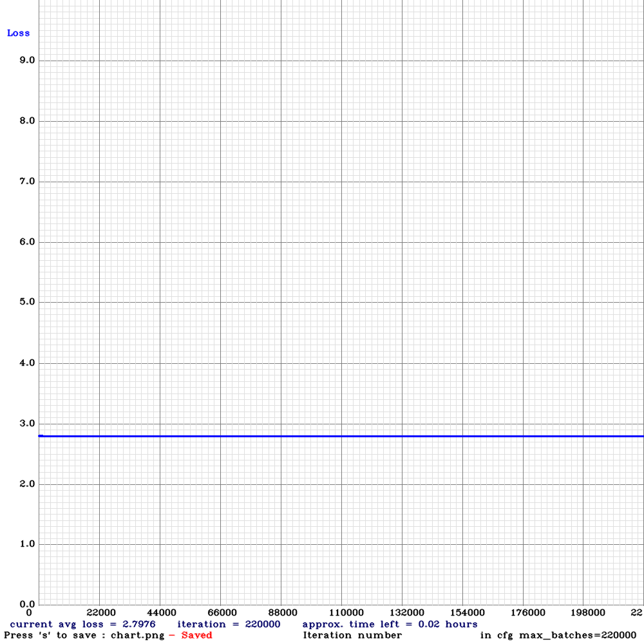
Task: Click the "Press 's' to save : chart.png" text
Action: tap(84, 636)
